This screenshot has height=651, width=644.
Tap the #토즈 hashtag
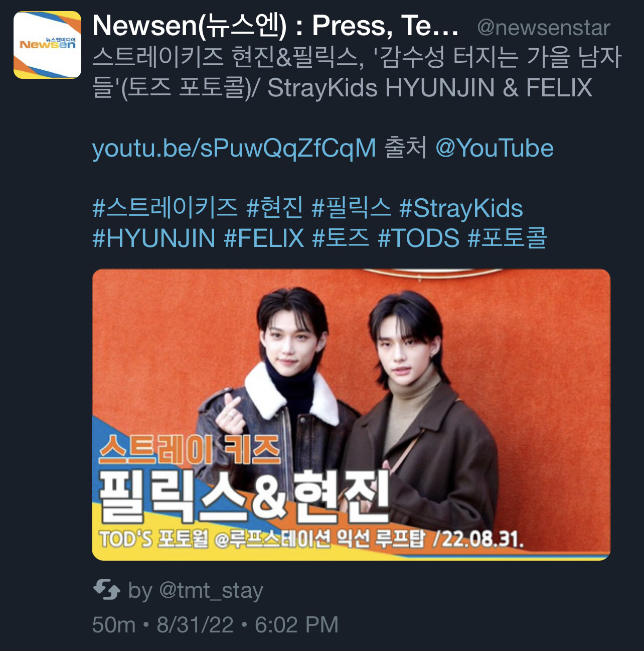(341, 238)
